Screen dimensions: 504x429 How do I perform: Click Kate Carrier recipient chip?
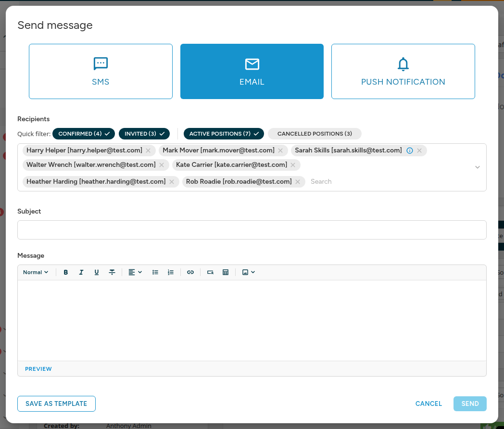pyautogui.click(x=236, y=165)
